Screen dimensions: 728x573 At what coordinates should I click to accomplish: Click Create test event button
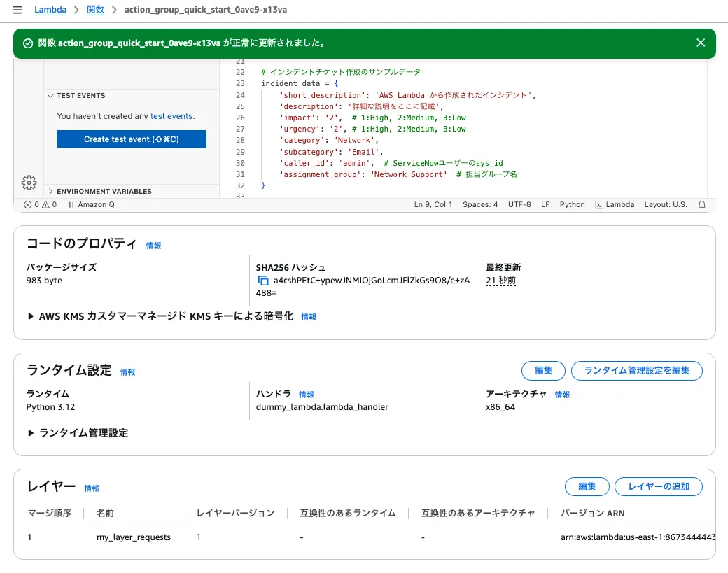click(132, 139)
